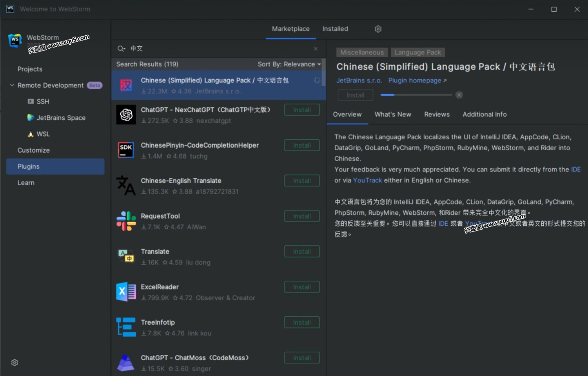588x376 pixels.
Task: Follow the IDE link in English description
Action: tap(576, 170)
